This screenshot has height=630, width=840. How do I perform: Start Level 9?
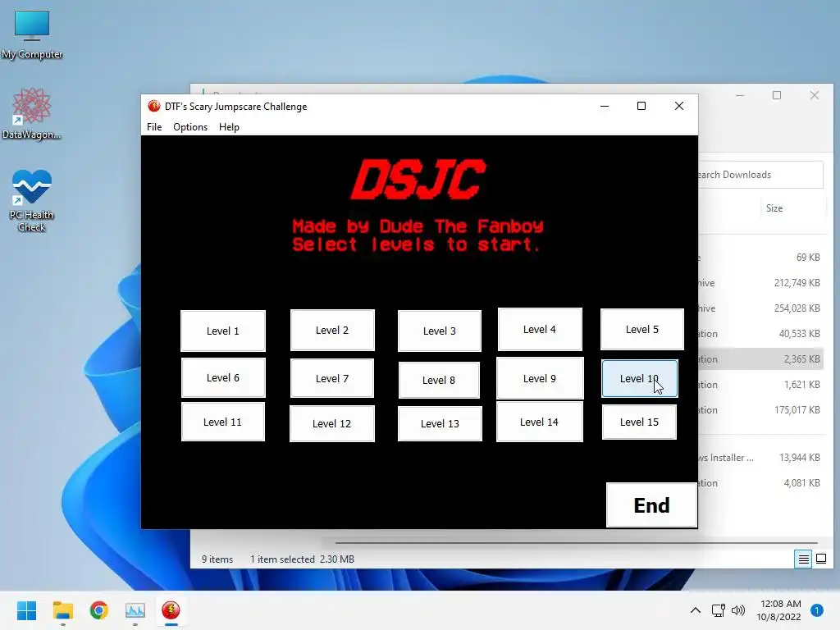point(540,378)
